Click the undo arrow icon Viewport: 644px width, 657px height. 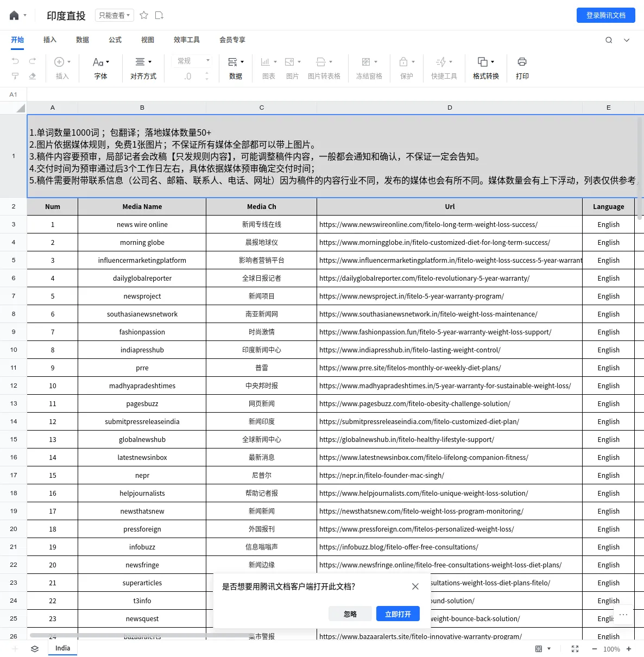coord(15,61)
